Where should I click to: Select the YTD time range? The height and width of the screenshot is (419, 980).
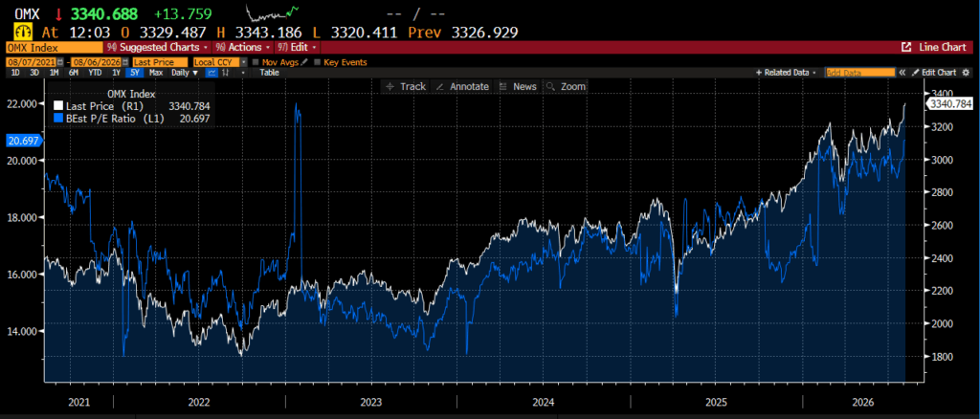pos(95,73)
